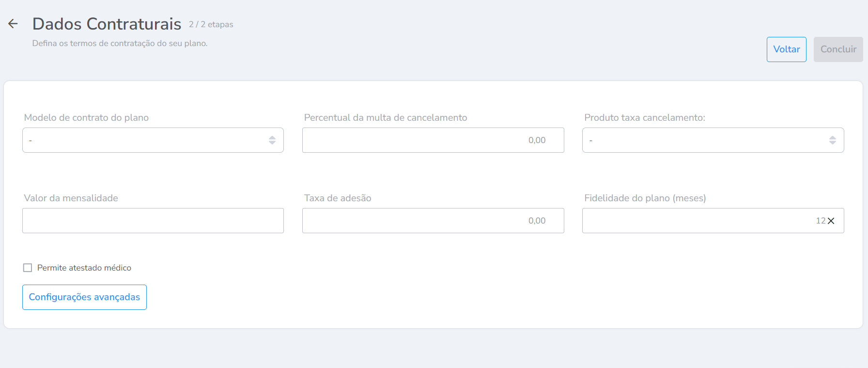Screen dimensions: 868x368
Task: Click the up-down arrows in Produto taxa cancelamento
Action: (x=832, y=140)
